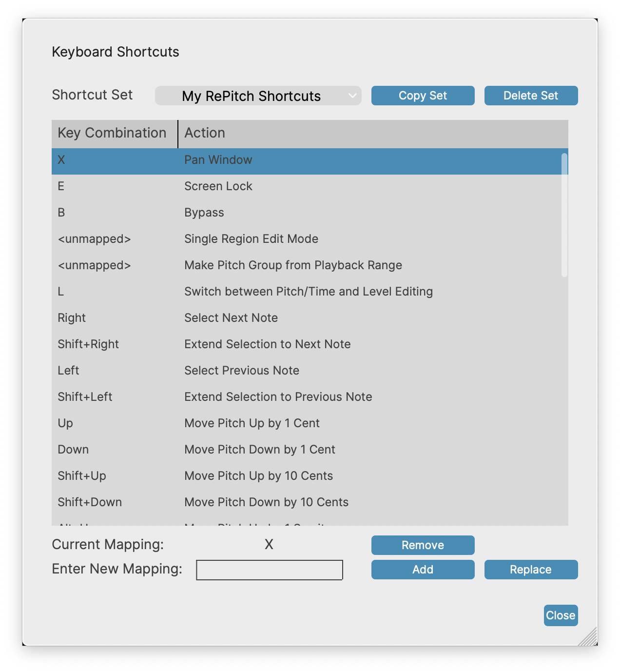The image size is (620, 672).
Task: Open the Shortcut Set dropdown
Action: pos(258,96)
